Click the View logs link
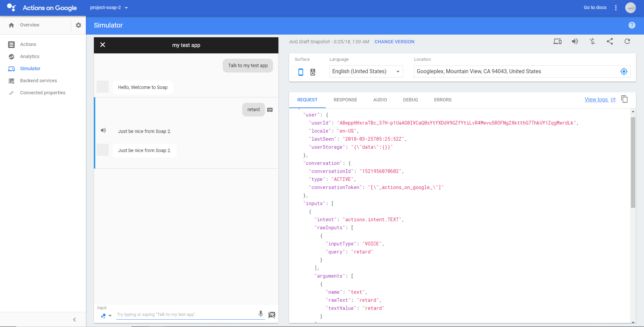Viewport: 644px width, 327px height. pyautogui.click(x=600, y=100)
